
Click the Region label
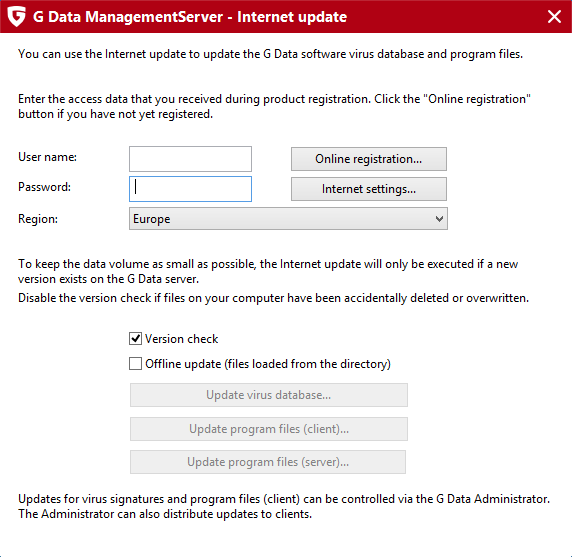(38, 219)
